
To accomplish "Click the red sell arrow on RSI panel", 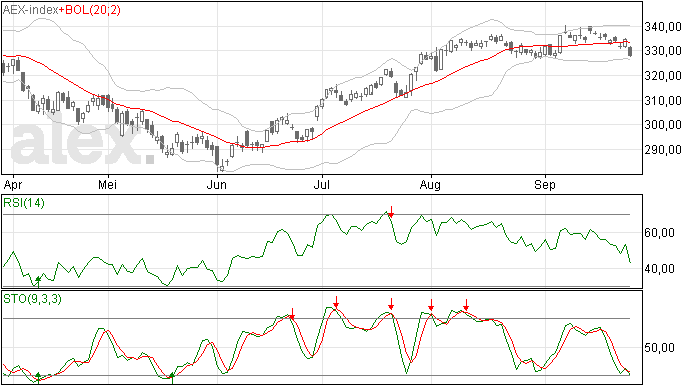I will pos(391,211).
